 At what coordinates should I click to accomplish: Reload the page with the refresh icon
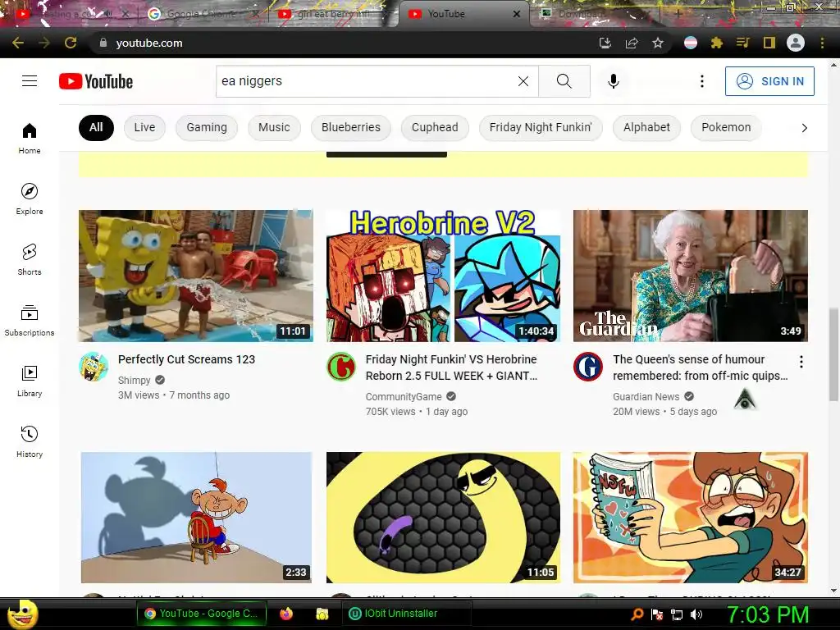click(71, 43)
